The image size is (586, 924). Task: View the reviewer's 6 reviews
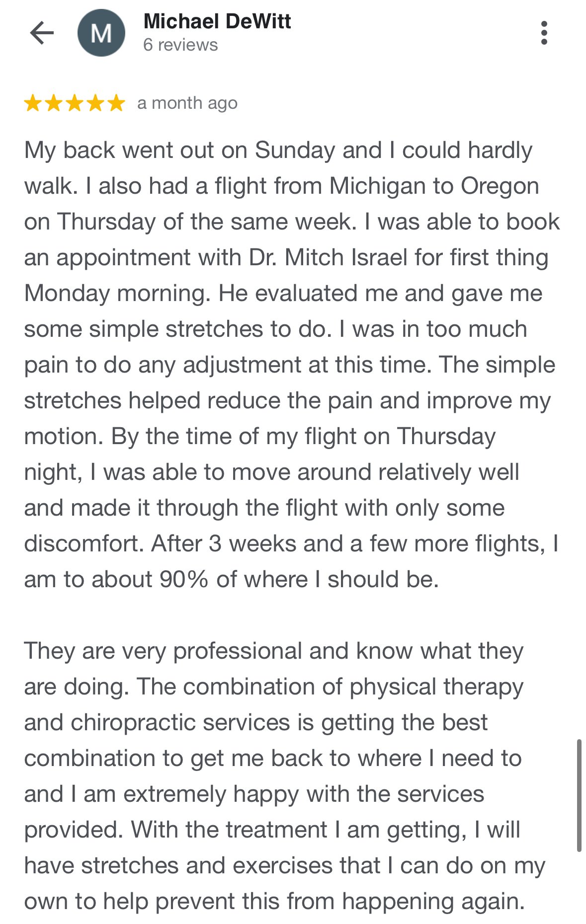click(x=180, y=45)
